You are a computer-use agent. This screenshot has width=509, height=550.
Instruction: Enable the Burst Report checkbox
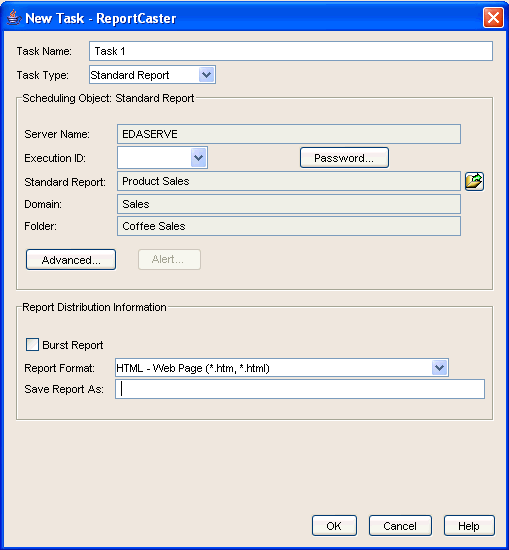coord(32,344)
